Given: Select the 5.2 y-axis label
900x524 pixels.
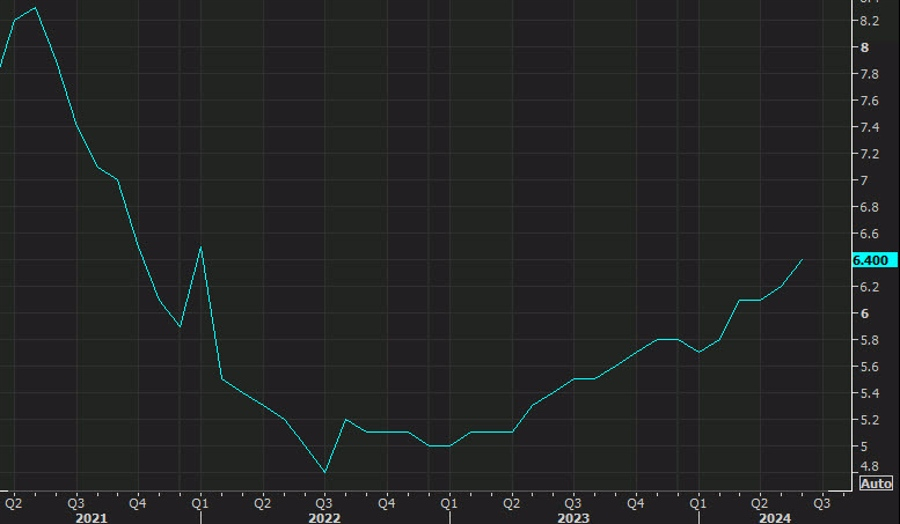Looking at the screenshot, I should click(869, 420).
